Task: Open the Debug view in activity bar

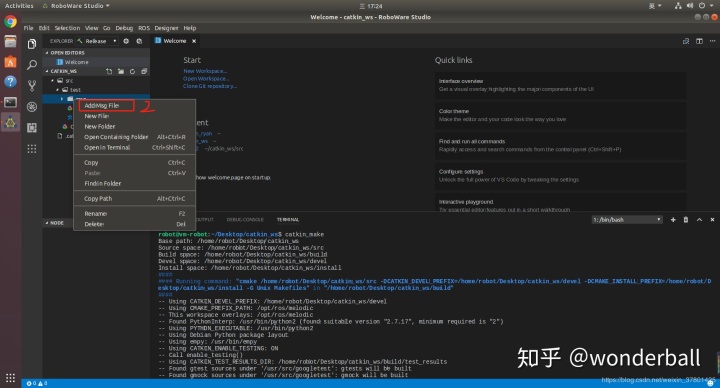Action: point(32,107)
